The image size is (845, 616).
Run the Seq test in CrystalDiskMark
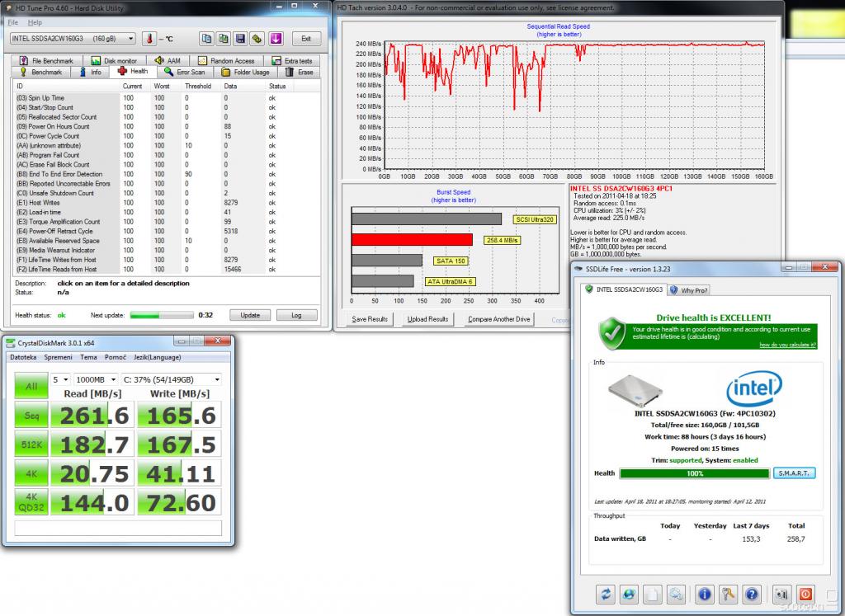pyautogui.click(x=31, y=415)
